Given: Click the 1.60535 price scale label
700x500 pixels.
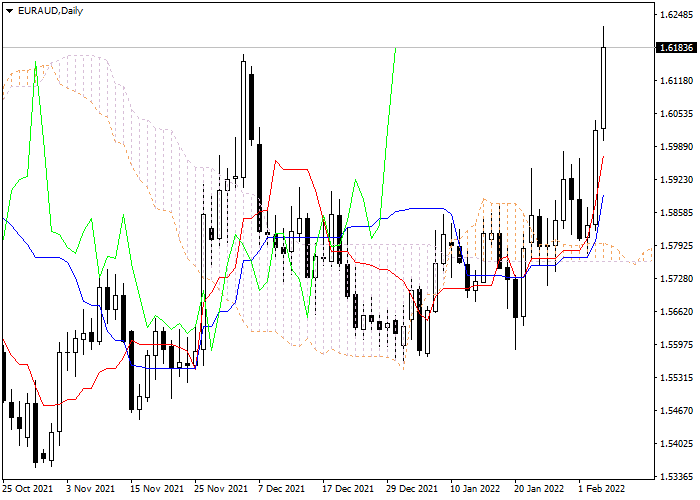Looking at the screenshot, I should click(x=676, y=114).
